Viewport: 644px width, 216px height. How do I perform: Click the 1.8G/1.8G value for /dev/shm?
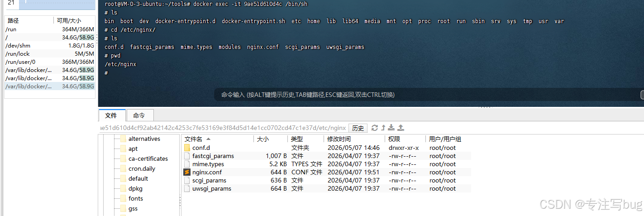pos(81,46)
